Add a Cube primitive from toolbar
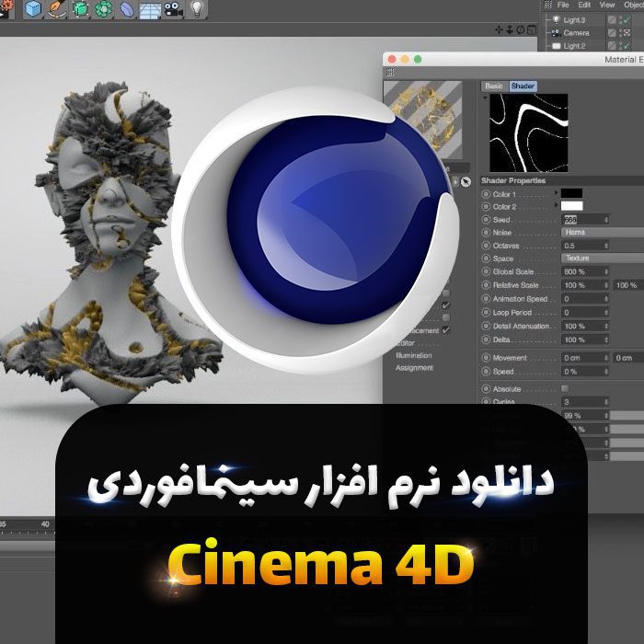 pyautogui.click(x=32, y=9)
